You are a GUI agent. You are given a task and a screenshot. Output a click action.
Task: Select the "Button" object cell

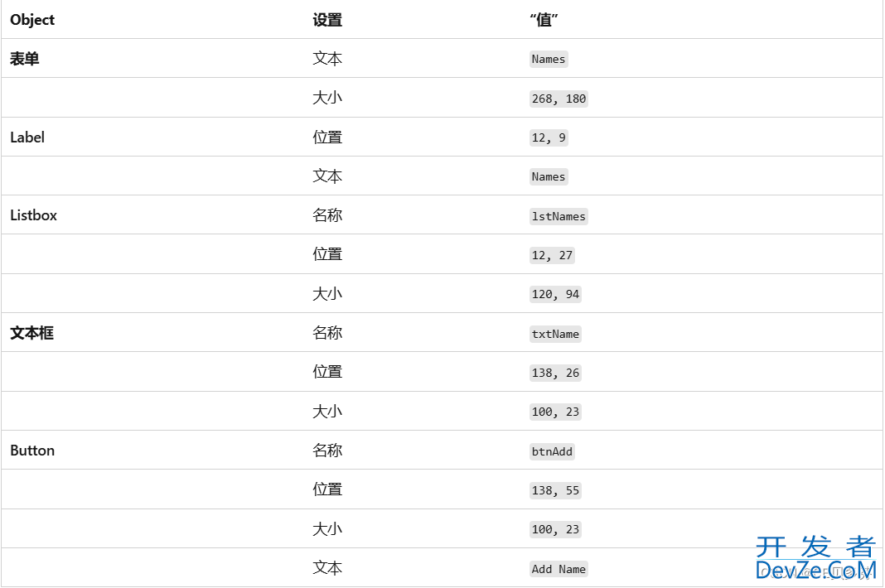(32, 451)
